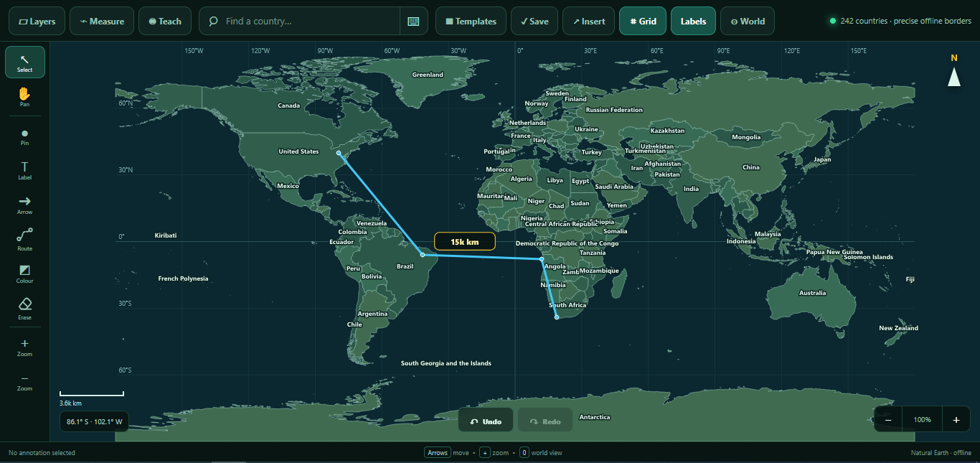The height and width of the screenshot is (463, 980).
Task: Click the French Polynesia label
Action: (x=183, y=279)
